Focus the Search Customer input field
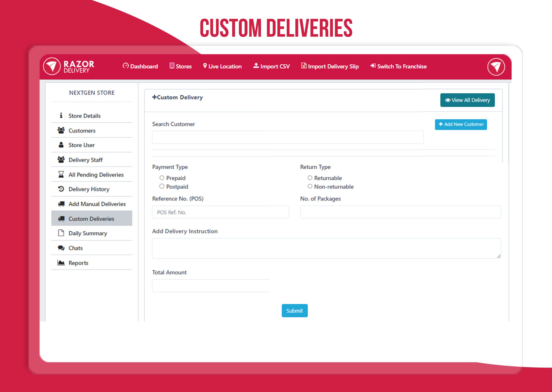 287,137
